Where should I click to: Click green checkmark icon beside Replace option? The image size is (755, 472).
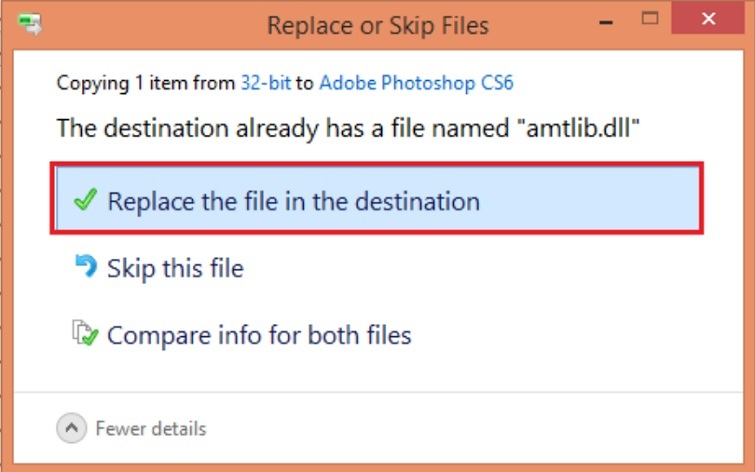point(84,200)
